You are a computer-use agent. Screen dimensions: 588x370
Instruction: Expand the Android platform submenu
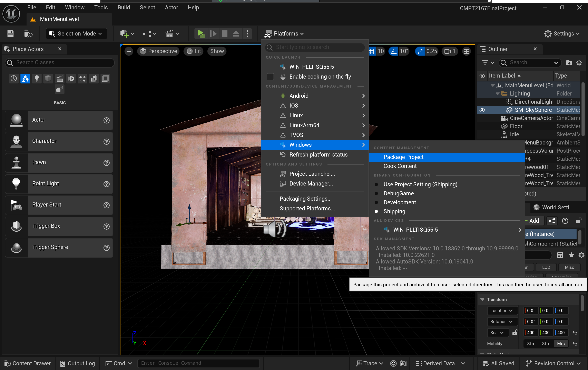click(315, 96)
